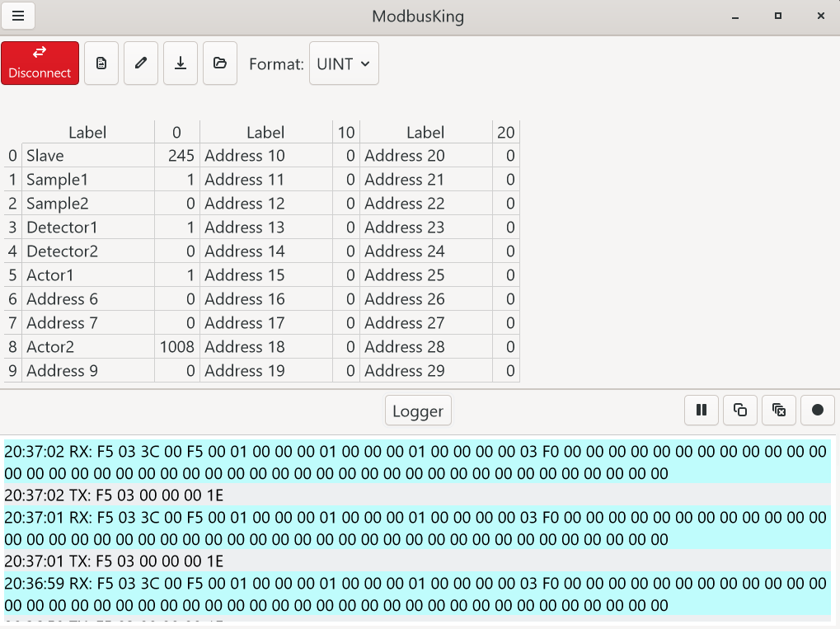Screen dimensions: 840x629
Task: Select the Address 29 label cell
Action: click(425, 371)
